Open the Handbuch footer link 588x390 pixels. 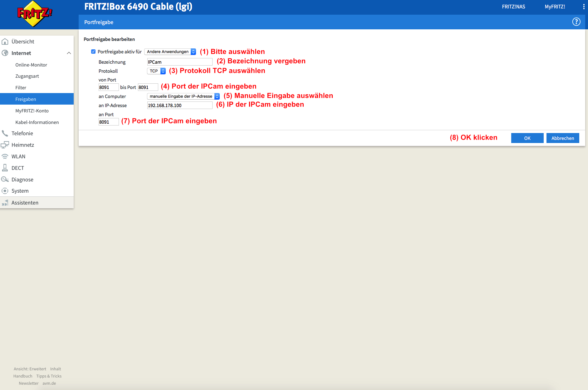23,376
